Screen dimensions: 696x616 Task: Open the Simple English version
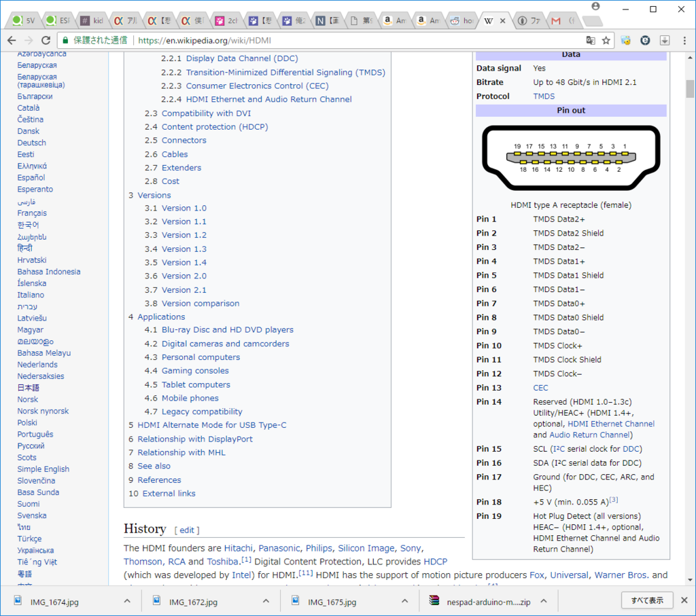[43, 469]
